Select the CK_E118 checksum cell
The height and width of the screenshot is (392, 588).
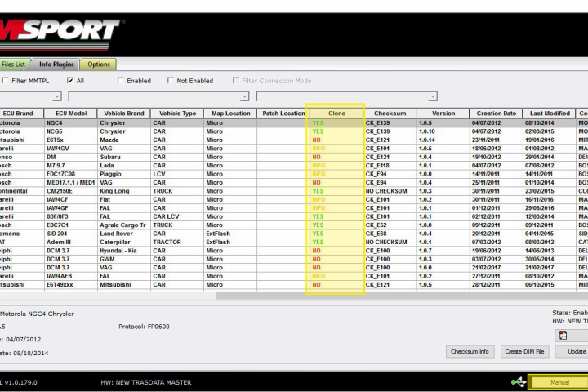click(390, 166)
